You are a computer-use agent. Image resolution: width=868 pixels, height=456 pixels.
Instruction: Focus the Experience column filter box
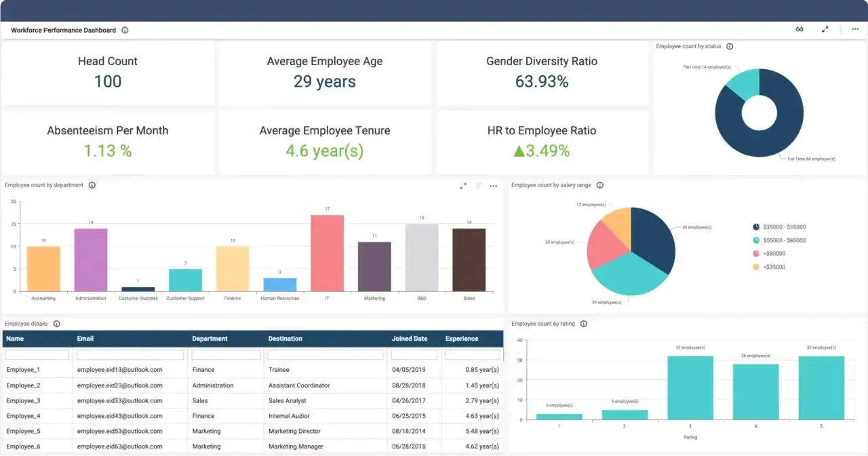(472, 355)
